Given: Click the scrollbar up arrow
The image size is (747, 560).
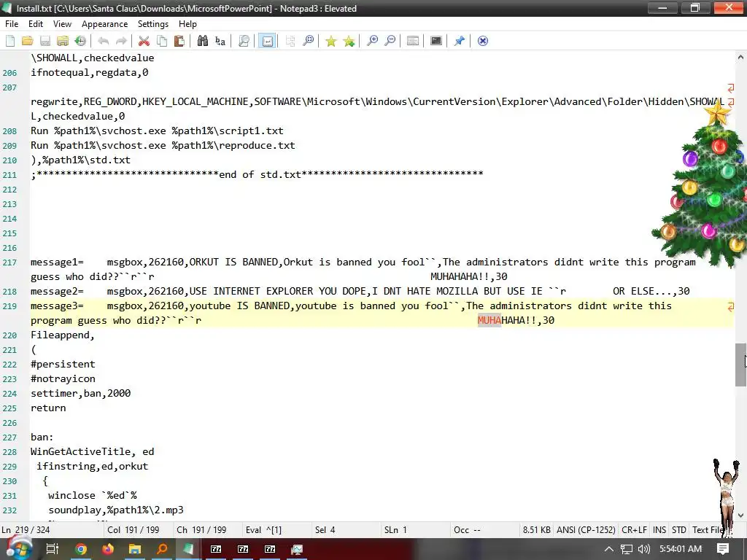Looking at the screenshot, I should [x=740, y=57].
